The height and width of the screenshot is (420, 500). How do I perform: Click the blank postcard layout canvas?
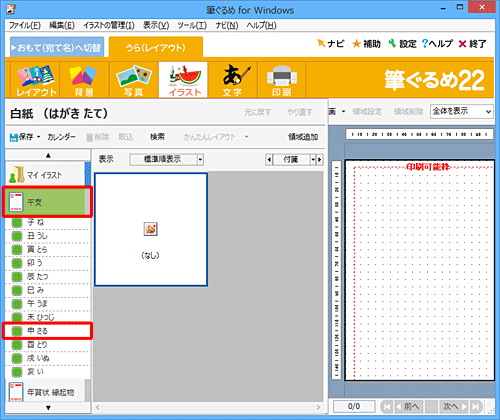point(420,270)
